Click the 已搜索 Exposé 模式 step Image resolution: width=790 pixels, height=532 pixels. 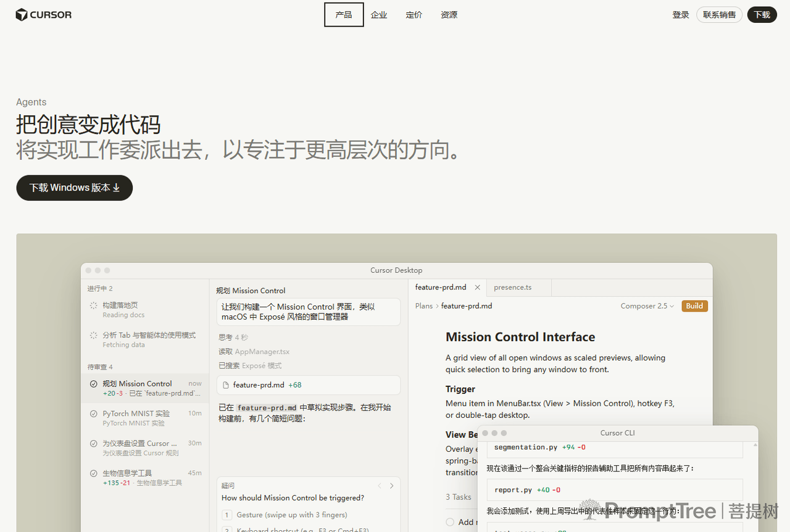click(x=249, y=366)
